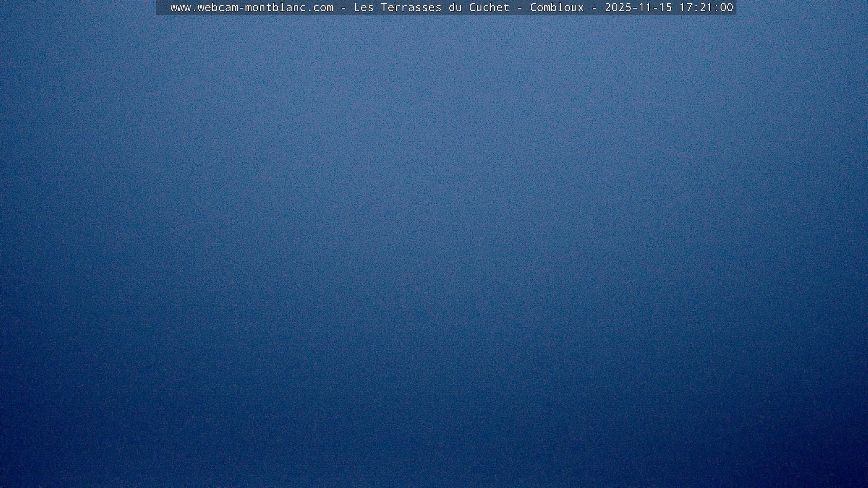Click the month "11" in the date
868x488 pixels.
645,7
